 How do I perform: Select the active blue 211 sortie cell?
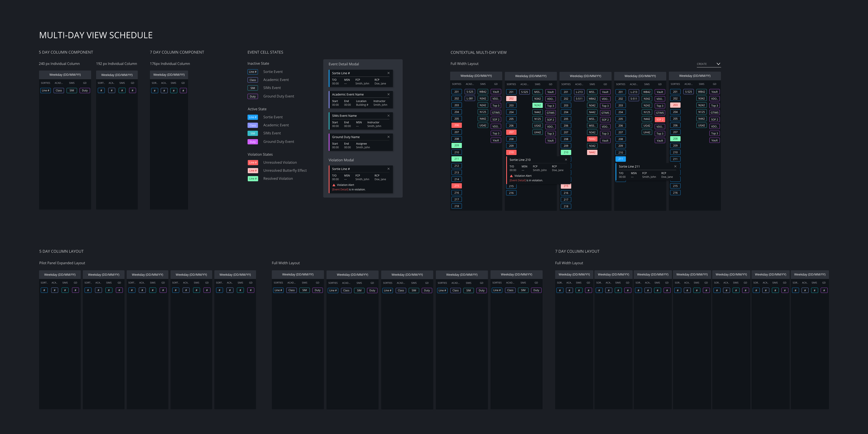tap(620, 159)
